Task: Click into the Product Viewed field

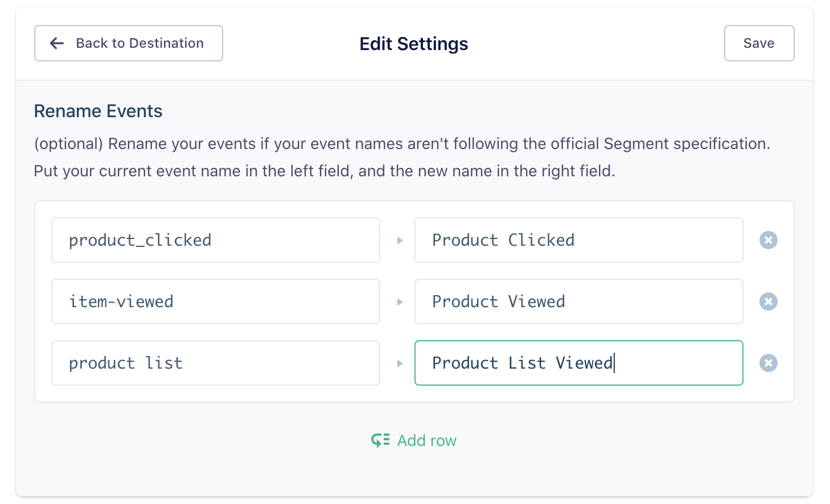Action: click(x=578, y=301)
